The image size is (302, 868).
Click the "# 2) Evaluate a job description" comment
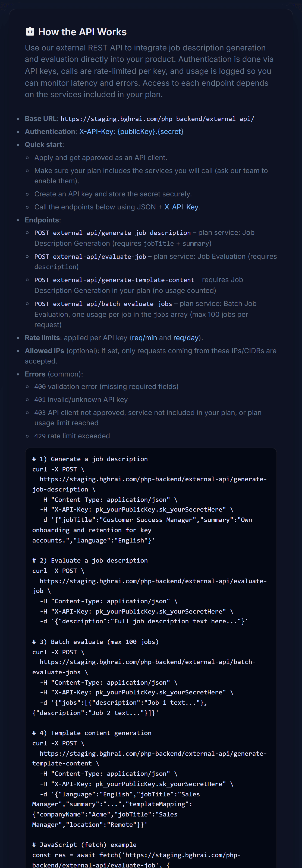click(x=90, y=560)
